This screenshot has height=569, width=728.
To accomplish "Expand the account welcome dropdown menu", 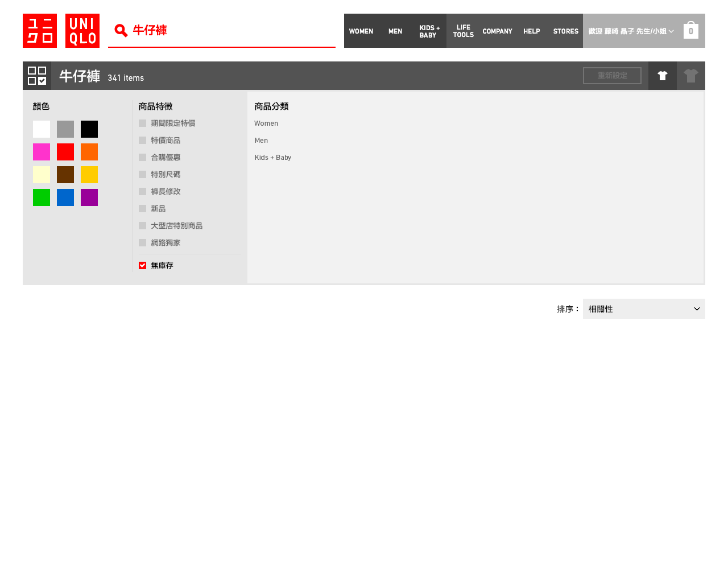I will (x=631, y=31).
